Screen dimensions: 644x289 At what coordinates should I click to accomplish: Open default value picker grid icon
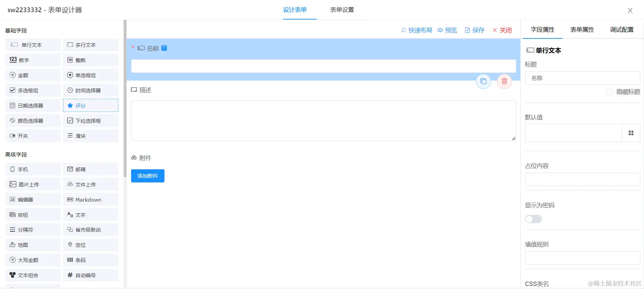[x=631, y=133]
